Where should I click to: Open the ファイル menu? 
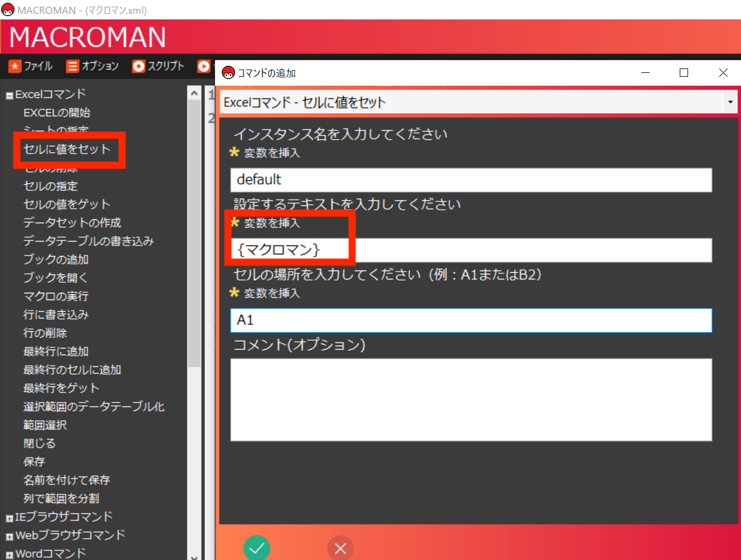coord(37,66)
